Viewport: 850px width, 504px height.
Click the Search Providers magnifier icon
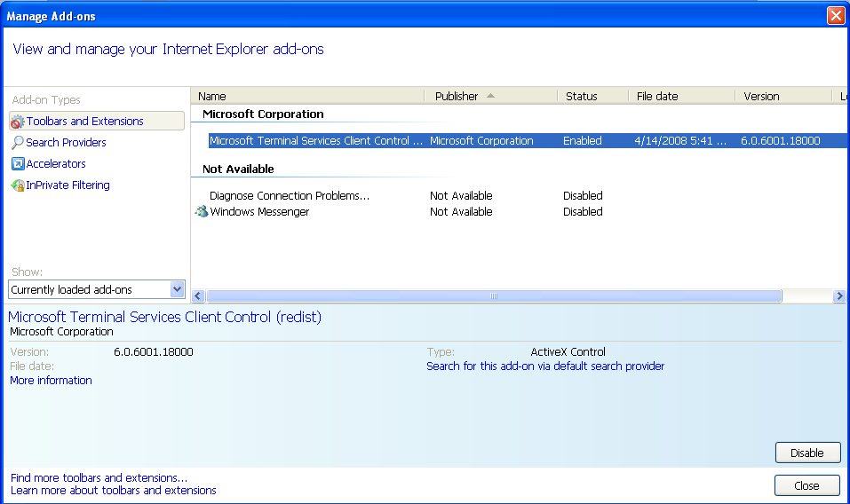click(18, 143)
